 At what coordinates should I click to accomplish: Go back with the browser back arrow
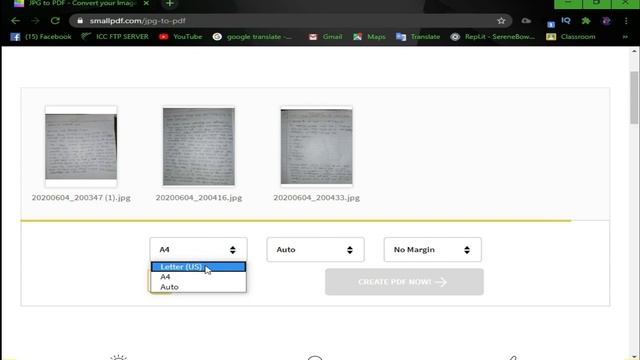pyautogui.click(x=16, y=20)
